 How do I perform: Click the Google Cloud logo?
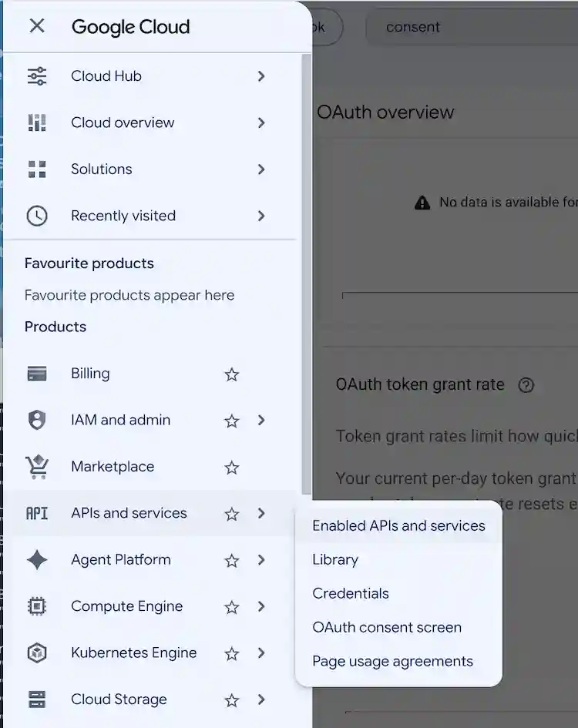tap(130, 27)
